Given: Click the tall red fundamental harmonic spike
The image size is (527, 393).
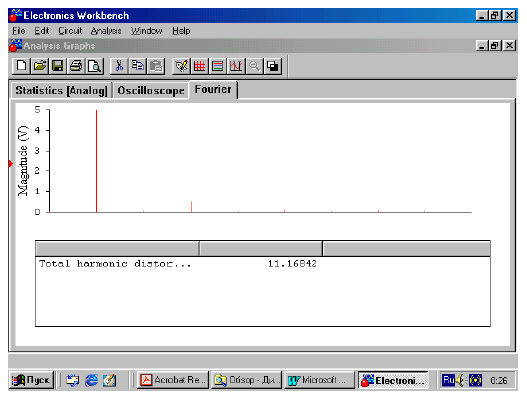Looking at the screenshot, I should point(96,161).
